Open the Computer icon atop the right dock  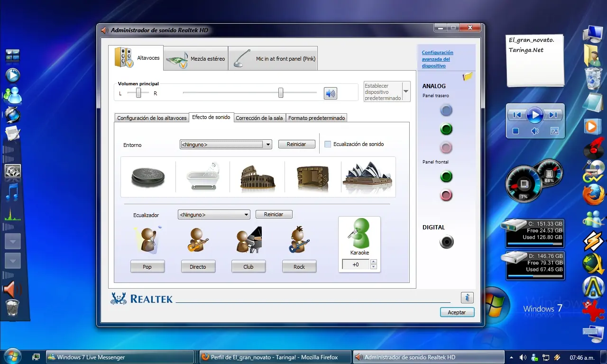coord(593,33)
